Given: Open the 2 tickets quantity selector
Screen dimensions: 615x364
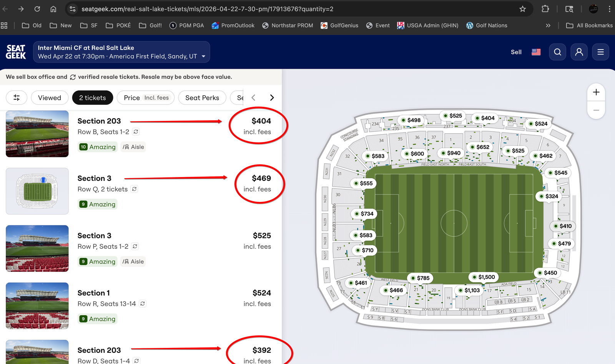Looking at the screenshot, I should pyautogui.click(x=92, y=98).
